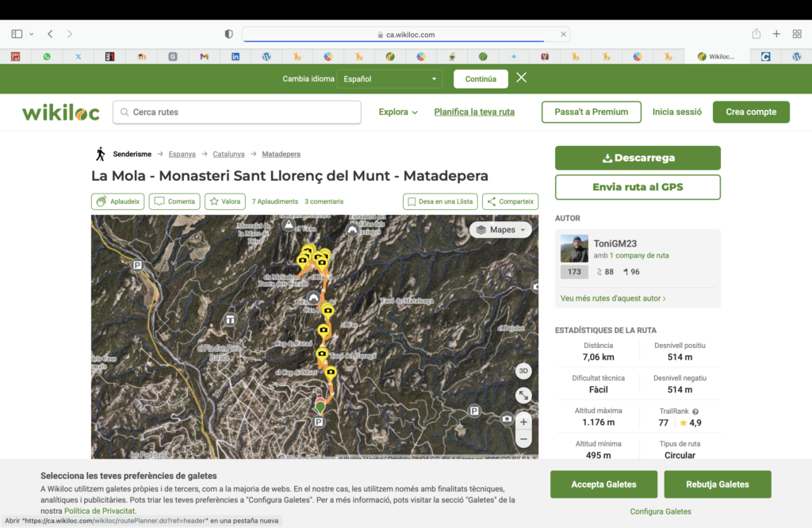Select the 7,06 km distance value
The height and width of the screenshot is (528, 812).
click(x=598, y=358)
